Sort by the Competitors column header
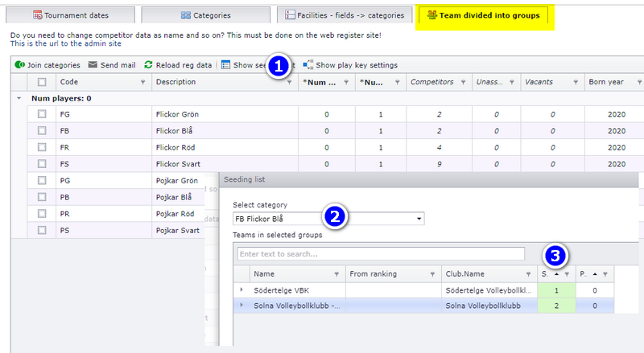The height and width of the screenshot is (353, 644). pos(431,82)
